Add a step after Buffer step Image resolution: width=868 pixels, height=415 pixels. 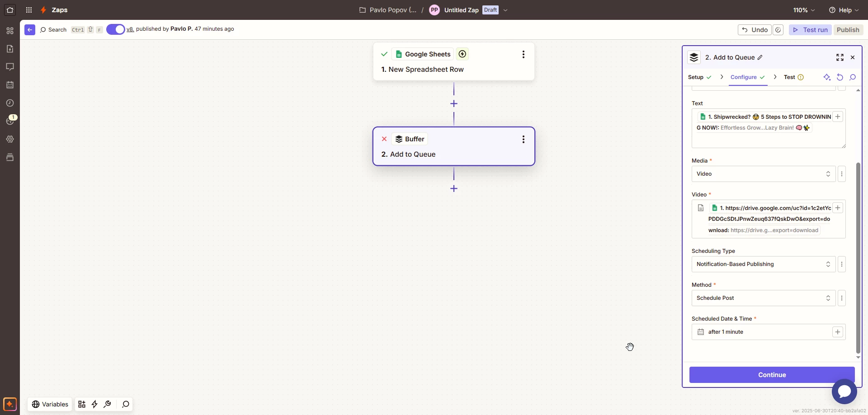(x=454, y=188)
